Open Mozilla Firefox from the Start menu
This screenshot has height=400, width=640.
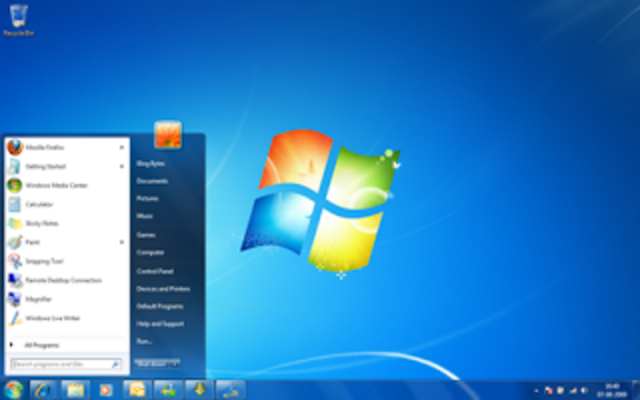[67, 147]
